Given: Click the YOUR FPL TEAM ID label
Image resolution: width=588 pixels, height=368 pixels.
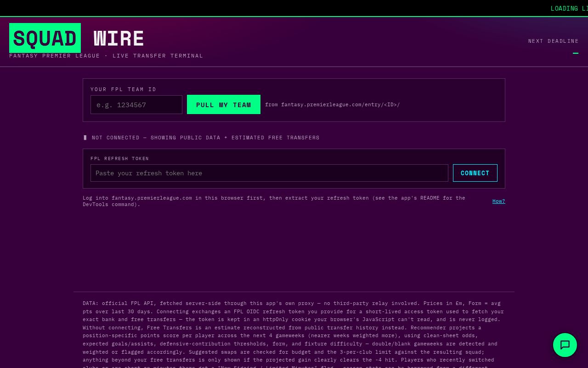Looking at the screenshot, I should pos(124,89).
